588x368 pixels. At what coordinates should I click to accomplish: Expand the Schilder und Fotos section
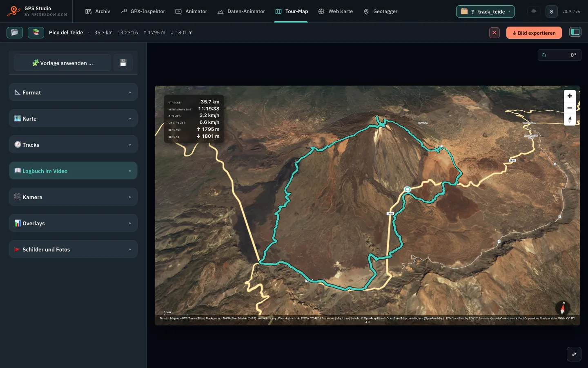pyautogui.click(x=73, y=249)
